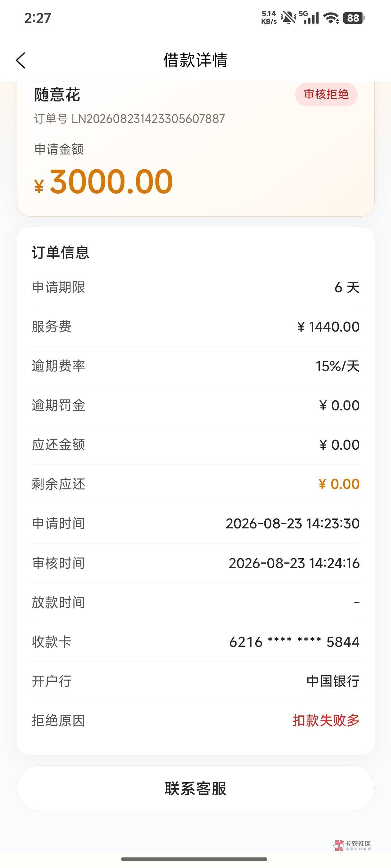Tap the 联系客服 button
This screenshot has height=868, width=391.
(x=196, y=789)
